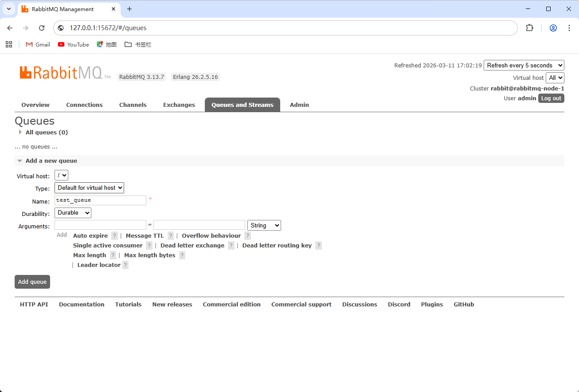Click the Add queue button
This screenshot has width=579, height=392.
click(x=32, y=282)
